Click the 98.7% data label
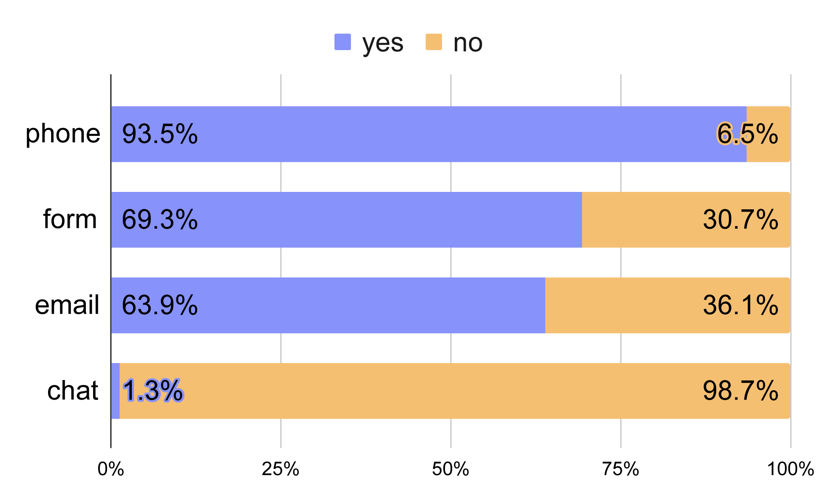This screenshot has height=504, width=816. tap(740, 391)
